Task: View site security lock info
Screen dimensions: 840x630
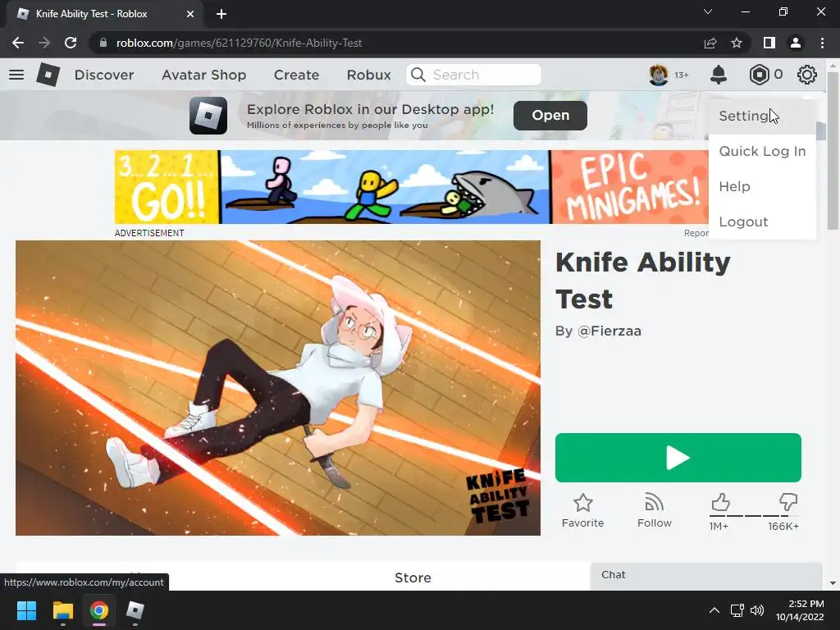Action: point(103,43)
